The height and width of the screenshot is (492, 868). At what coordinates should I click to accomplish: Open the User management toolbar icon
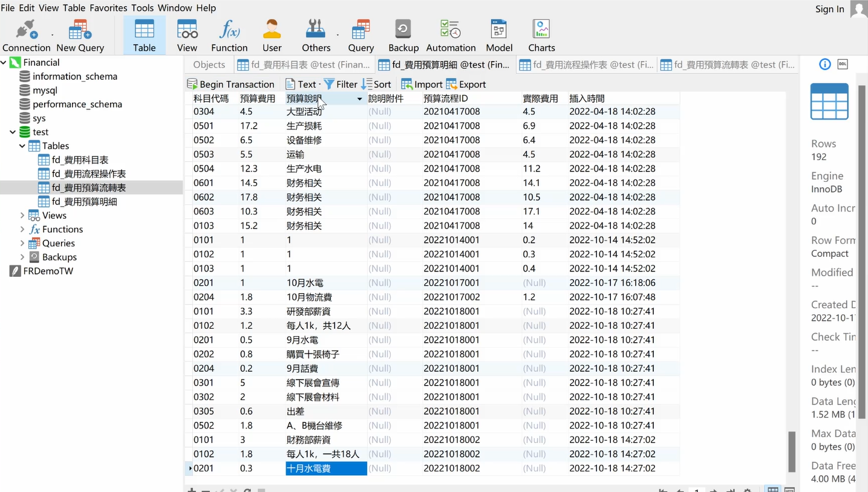[x=272, y=36]
